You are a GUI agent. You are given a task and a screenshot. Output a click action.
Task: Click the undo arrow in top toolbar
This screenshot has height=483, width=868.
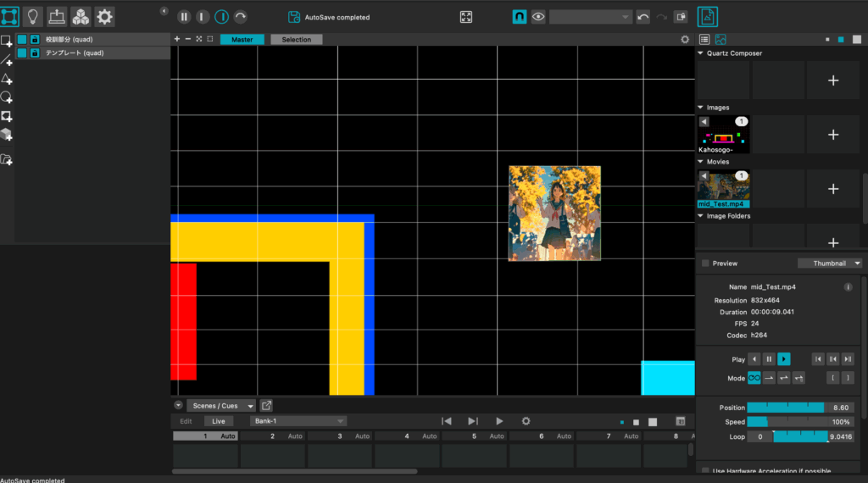tap(643, 17)
